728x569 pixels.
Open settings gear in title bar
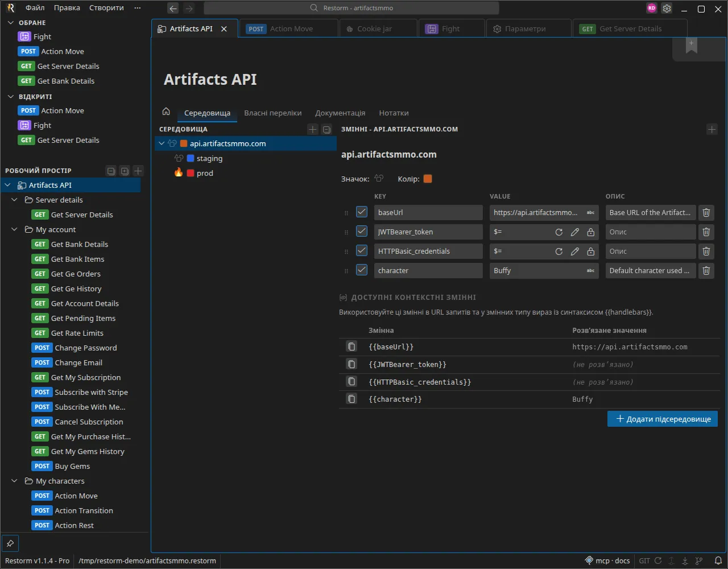click(x=667, y=9)
